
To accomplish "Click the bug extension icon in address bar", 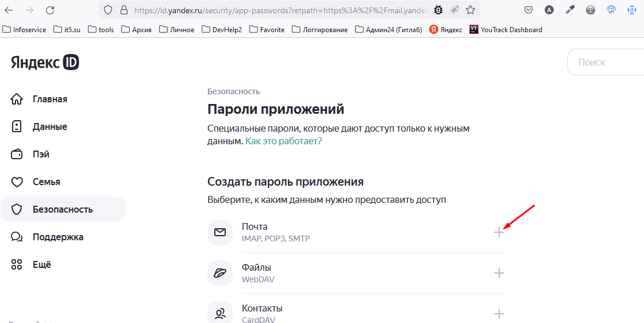I will coord(439,10).
